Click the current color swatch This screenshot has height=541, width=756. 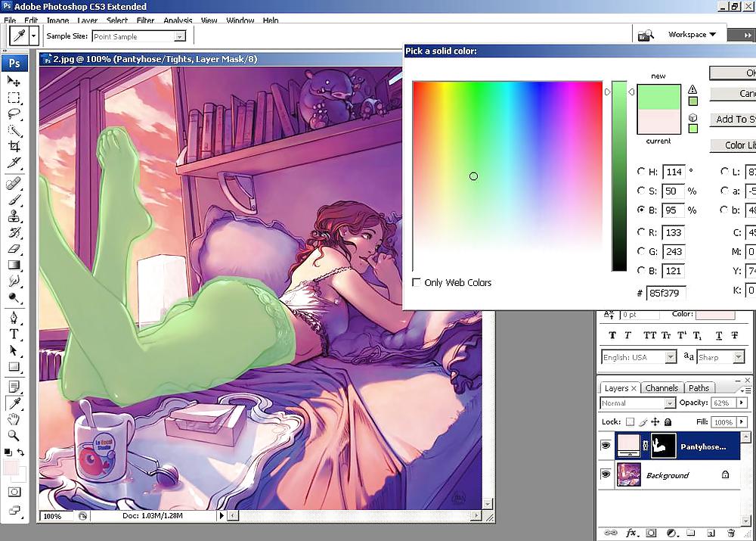658,122
